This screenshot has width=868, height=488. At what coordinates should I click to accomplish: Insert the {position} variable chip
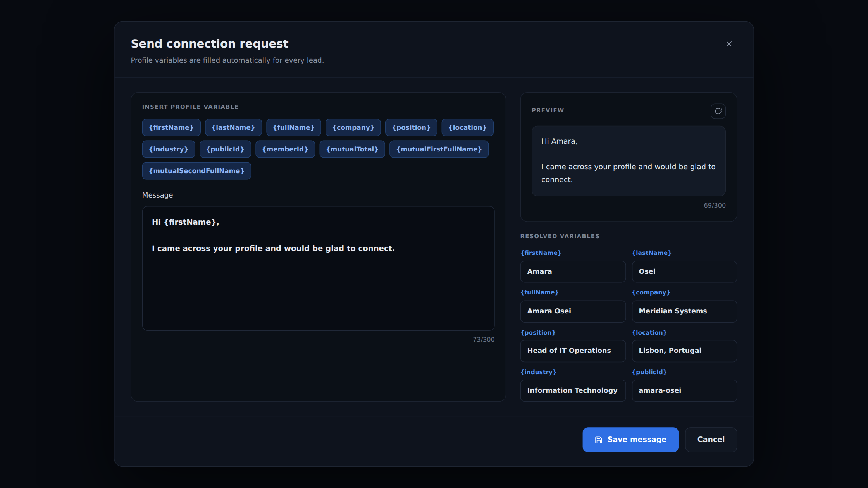point(411,127)
